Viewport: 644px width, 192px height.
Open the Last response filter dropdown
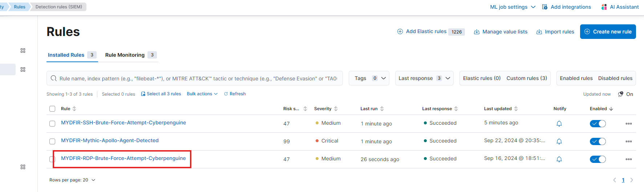coord(424,78)
